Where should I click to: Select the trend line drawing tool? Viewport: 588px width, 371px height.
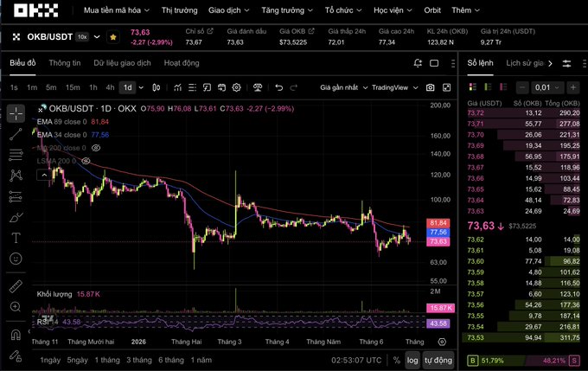pyautogui.click(x=16, y=134)
